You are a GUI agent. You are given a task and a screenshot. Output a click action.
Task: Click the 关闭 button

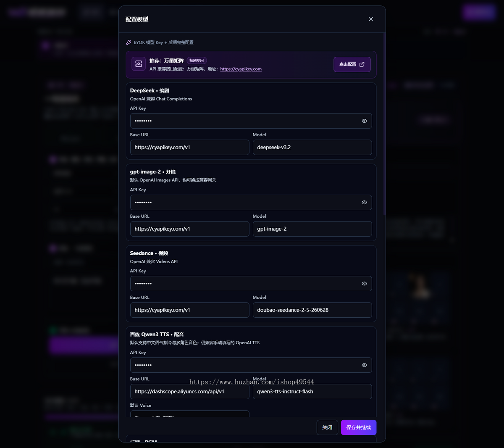pos(327,427)
